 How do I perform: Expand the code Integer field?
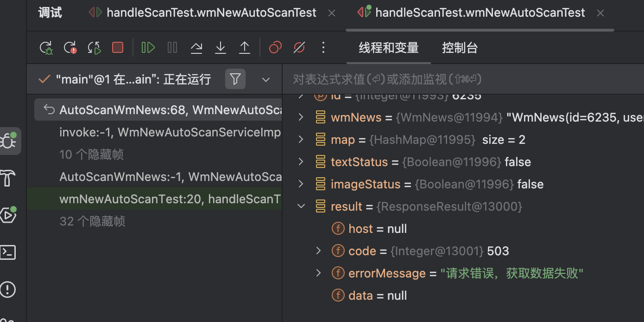(318, 251)
